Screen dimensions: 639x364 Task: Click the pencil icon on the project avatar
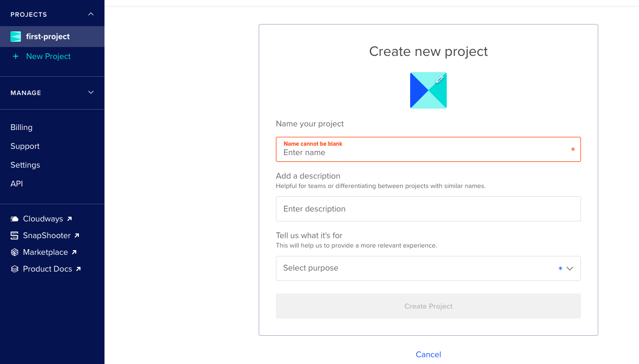coord(439,79)
